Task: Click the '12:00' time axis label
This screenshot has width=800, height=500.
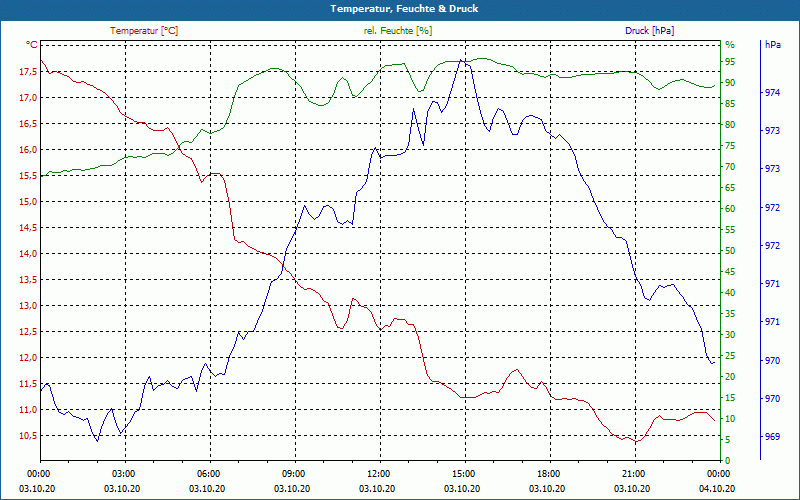Action: click(378, 474)
